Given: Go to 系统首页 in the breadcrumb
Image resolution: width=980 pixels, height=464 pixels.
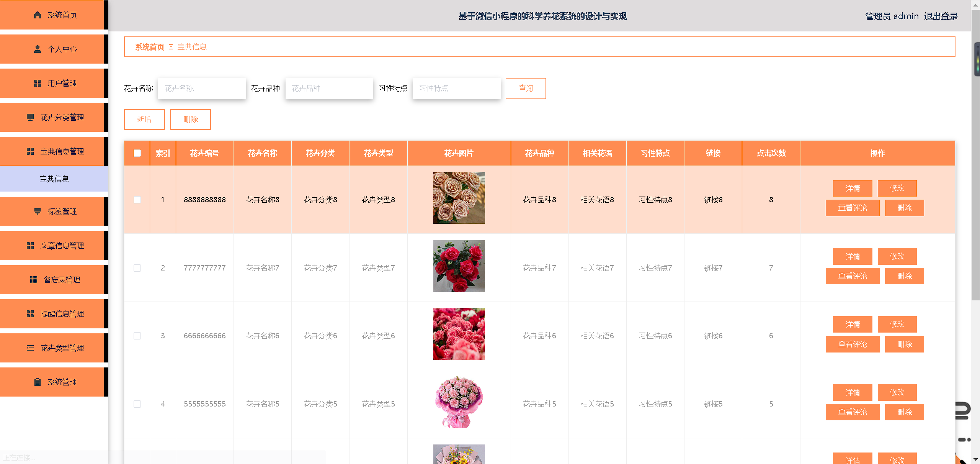Looking at the screenshot, I should 149,47.
